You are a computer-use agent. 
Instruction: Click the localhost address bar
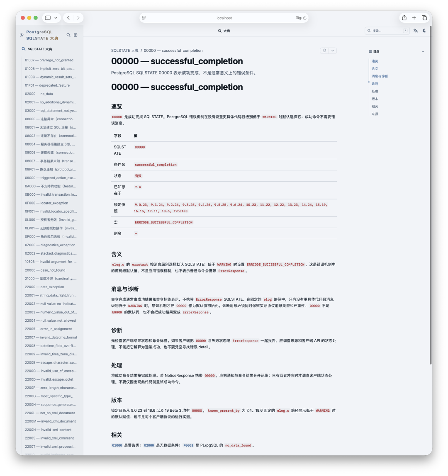[224, 18]
